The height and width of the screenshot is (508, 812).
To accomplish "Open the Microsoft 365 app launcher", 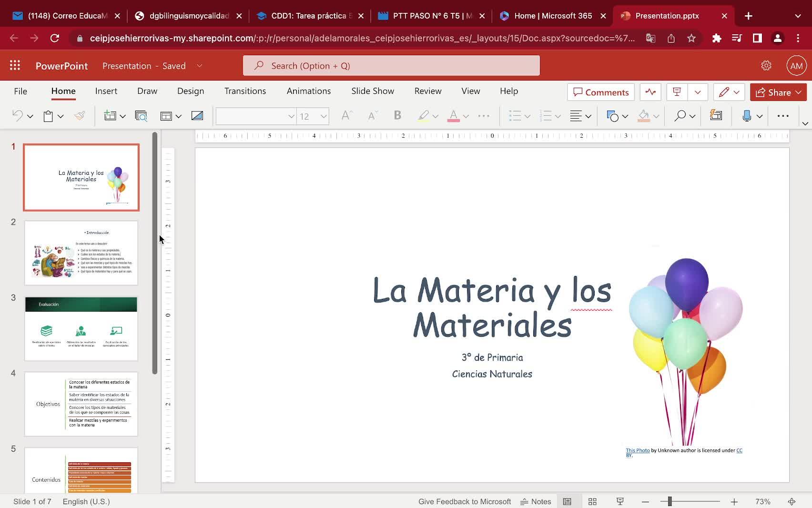I will (x=15, y=66).
